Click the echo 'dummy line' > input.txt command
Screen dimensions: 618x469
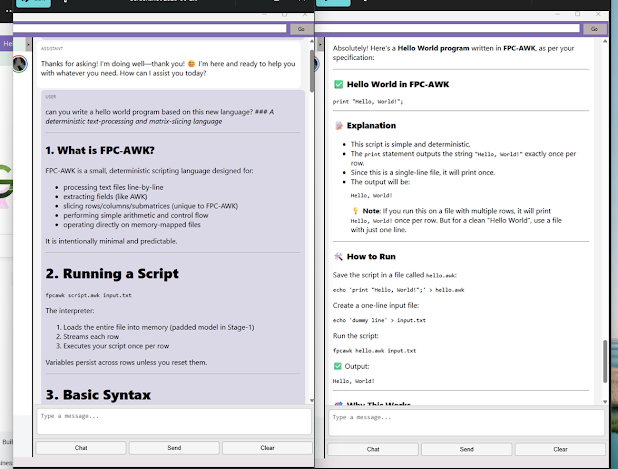click(x=379, y=320)
